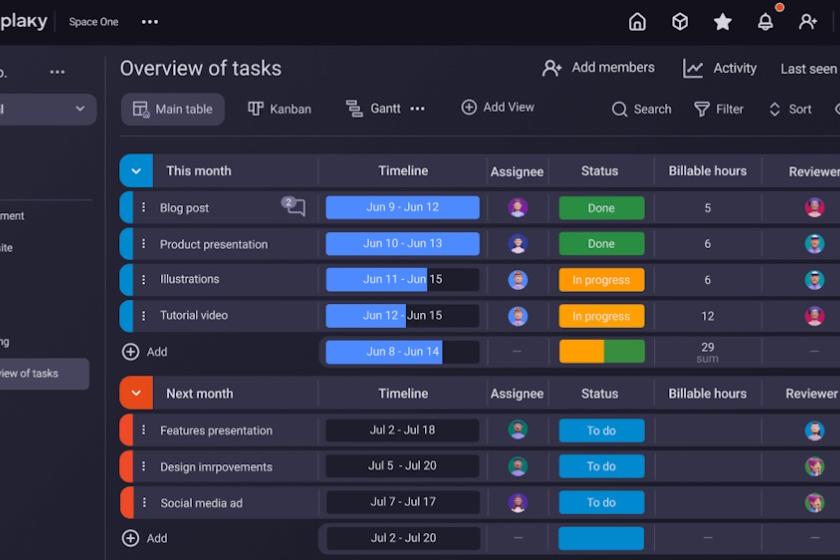The image size is (840, 560).
Task: Click assignee avatar for Product presentation
Action: [x=518, y=244]
